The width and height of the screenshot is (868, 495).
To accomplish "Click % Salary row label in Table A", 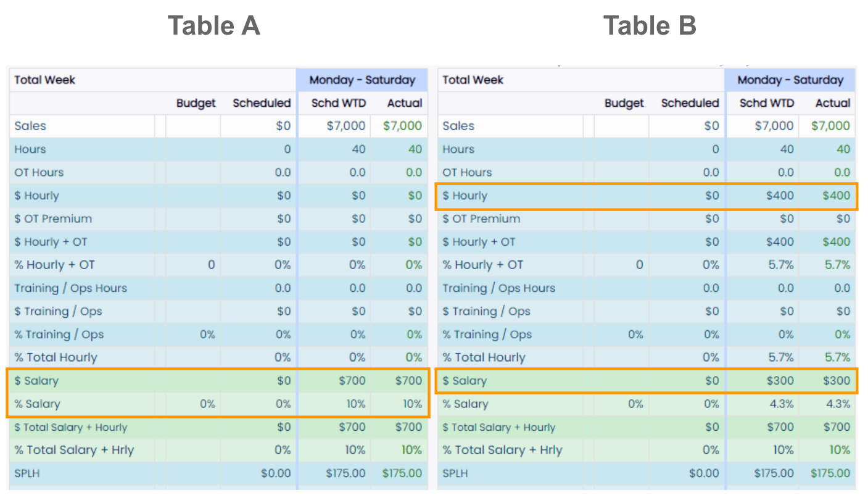I will [37, 404].
